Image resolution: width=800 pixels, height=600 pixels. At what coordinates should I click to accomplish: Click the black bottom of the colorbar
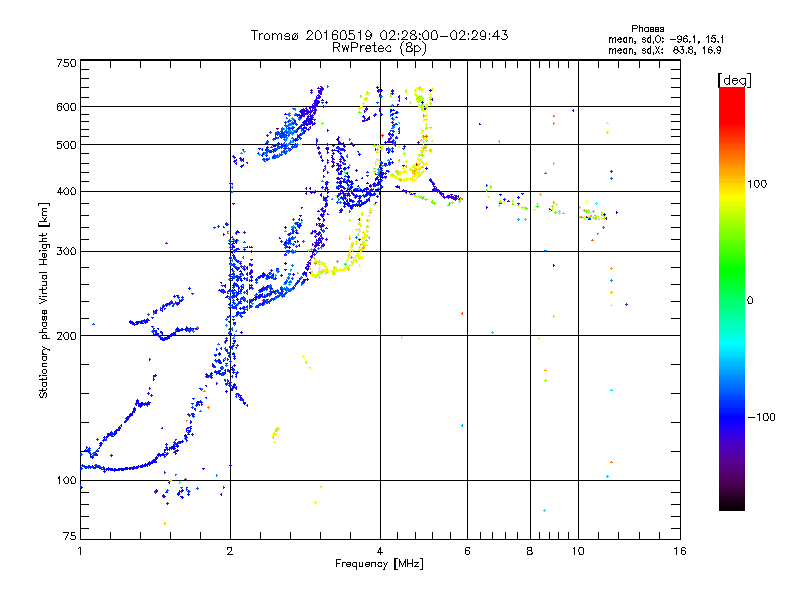(x=732, y=503)
